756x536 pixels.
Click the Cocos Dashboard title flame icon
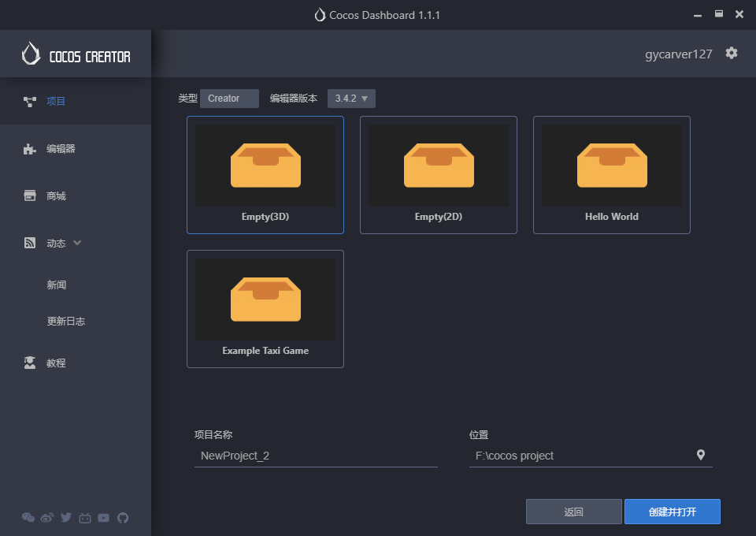[x=320, y=15]
